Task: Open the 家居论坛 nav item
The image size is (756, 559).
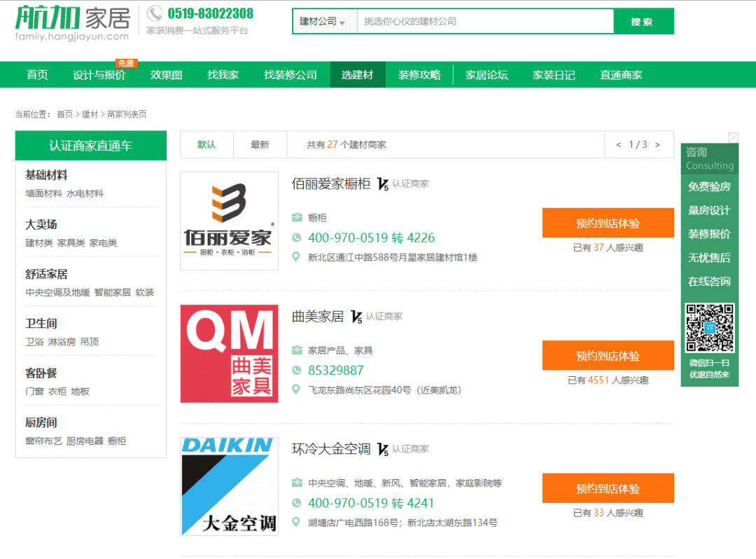Action: (486, 75)
